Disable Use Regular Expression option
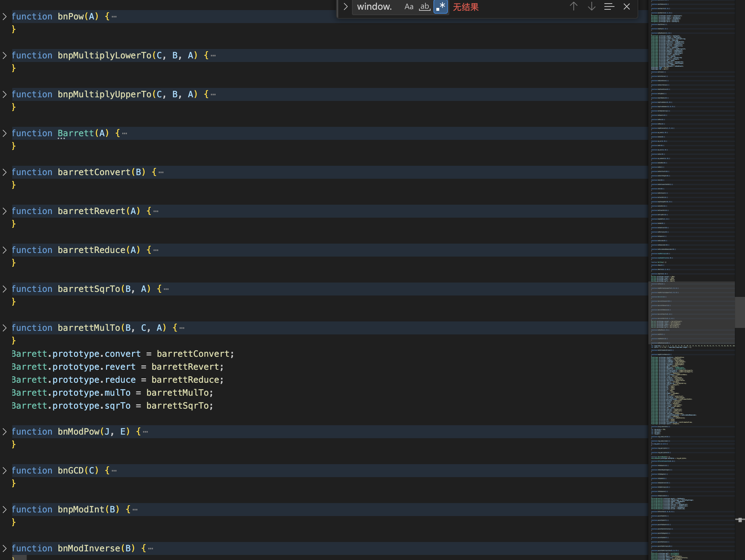This screenshot has height=560, width=745. tap(441, 7)
